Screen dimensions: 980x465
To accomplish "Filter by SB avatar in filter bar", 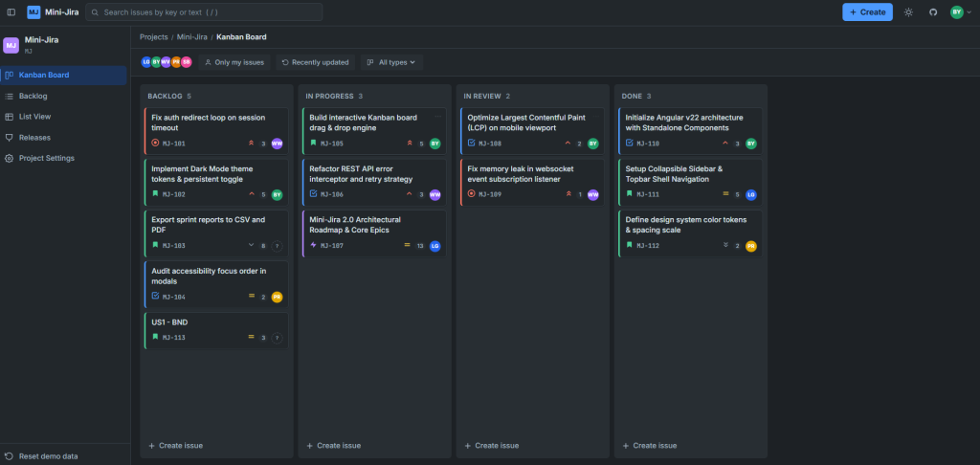I will coord(187,62).
